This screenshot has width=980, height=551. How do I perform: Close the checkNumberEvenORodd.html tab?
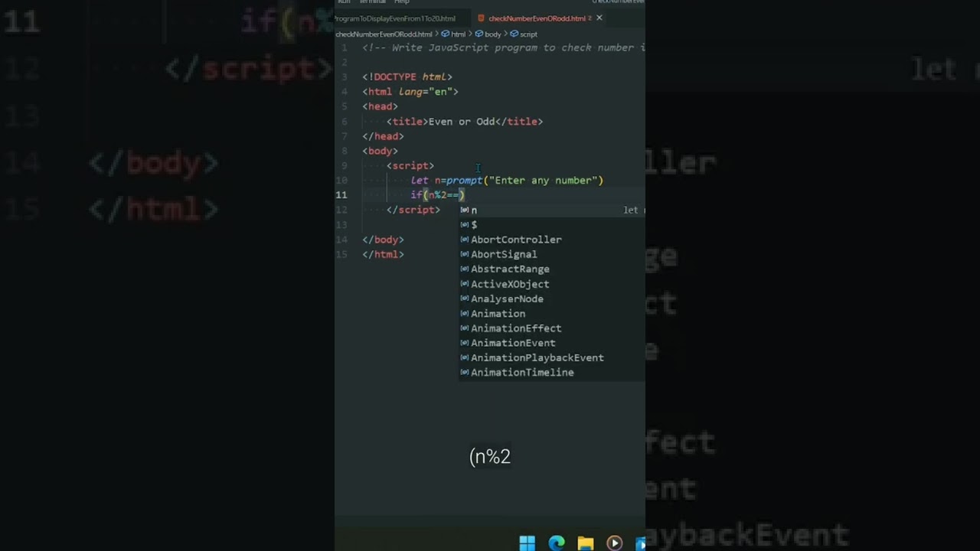tap(599, 18)
